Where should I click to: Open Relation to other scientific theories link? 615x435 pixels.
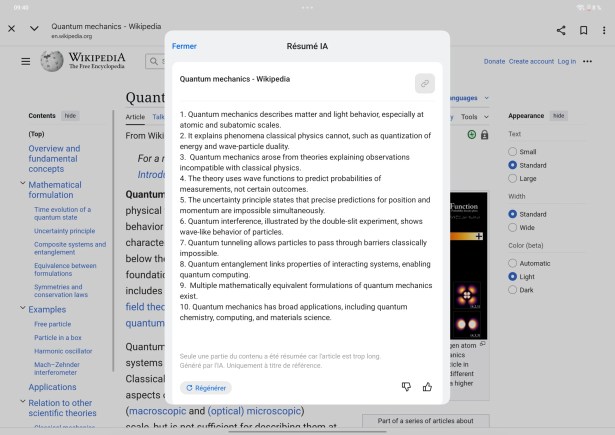point(62,408)
